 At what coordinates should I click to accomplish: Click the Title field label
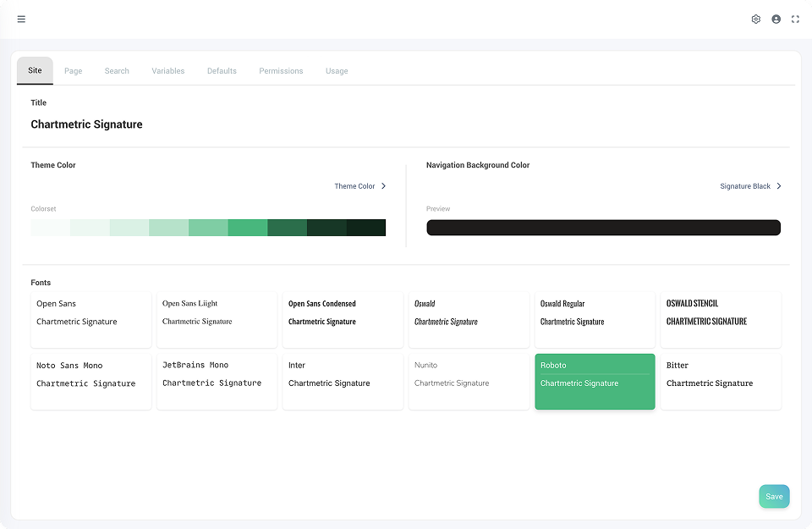pyautogui.click(x=38, y=102)
